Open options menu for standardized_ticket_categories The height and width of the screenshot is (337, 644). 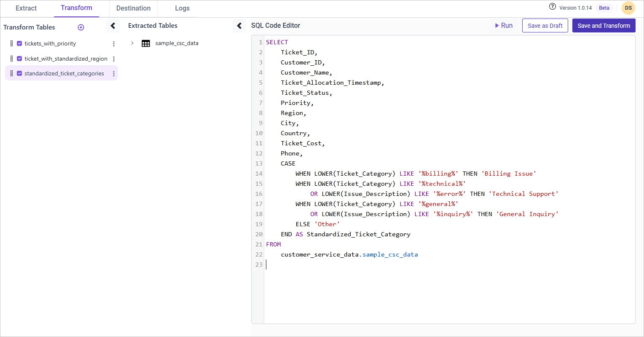(114, 74)
